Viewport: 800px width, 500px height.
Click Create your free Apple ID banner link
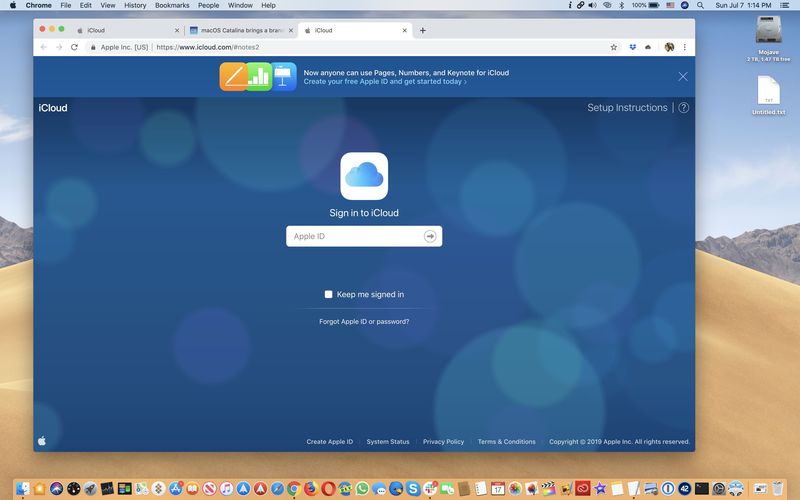coord(385,82)
